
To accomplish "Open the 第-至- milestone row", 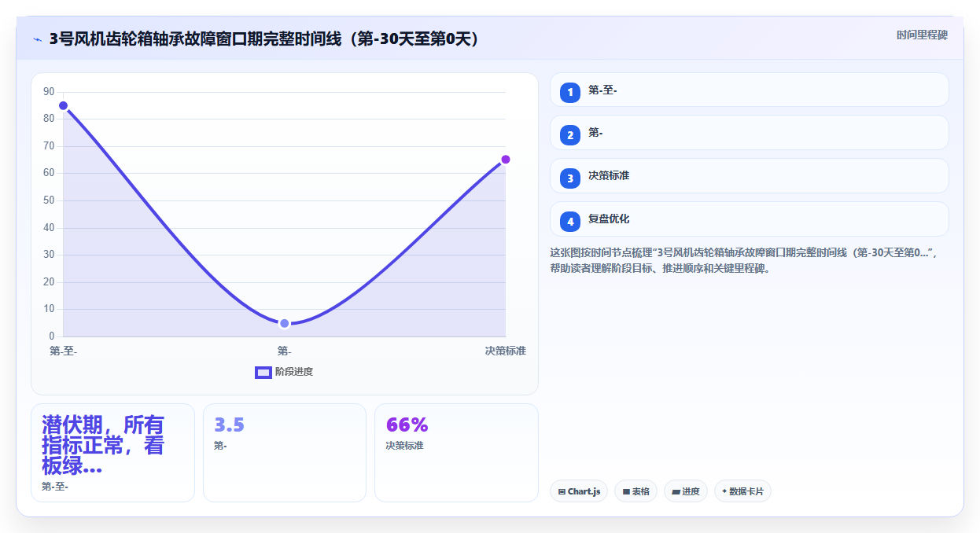I will tap(750, 90).
